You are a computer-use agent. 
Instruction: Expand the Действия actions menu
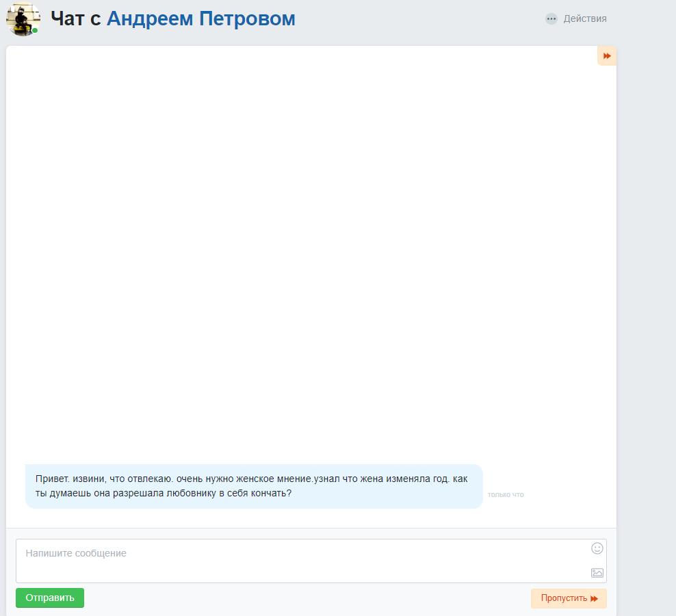(576, 19)
